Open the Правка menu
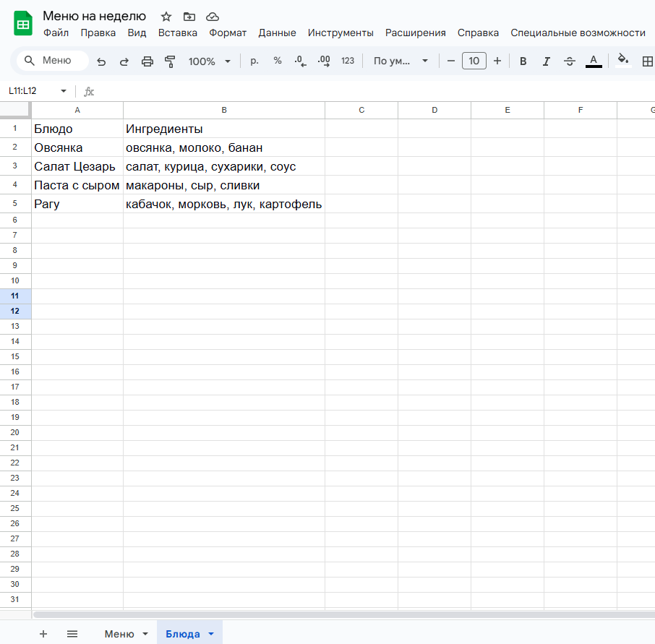The height and width of the screenshot is (644, 655). (98, 33)
